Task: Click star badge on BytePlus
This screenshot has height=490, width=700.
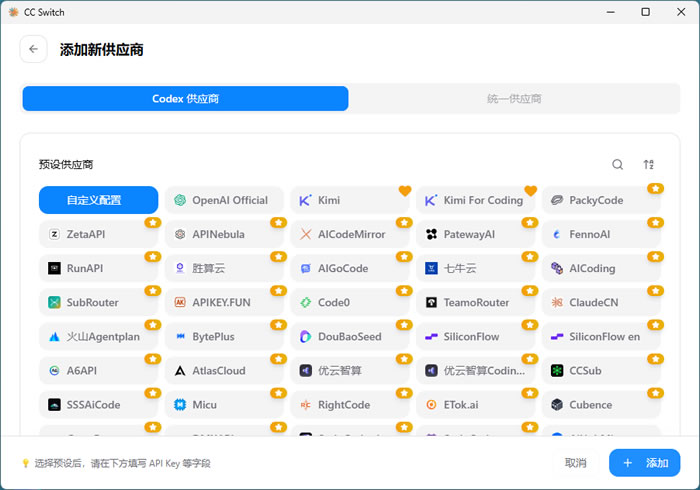Action: coord(278,325)
